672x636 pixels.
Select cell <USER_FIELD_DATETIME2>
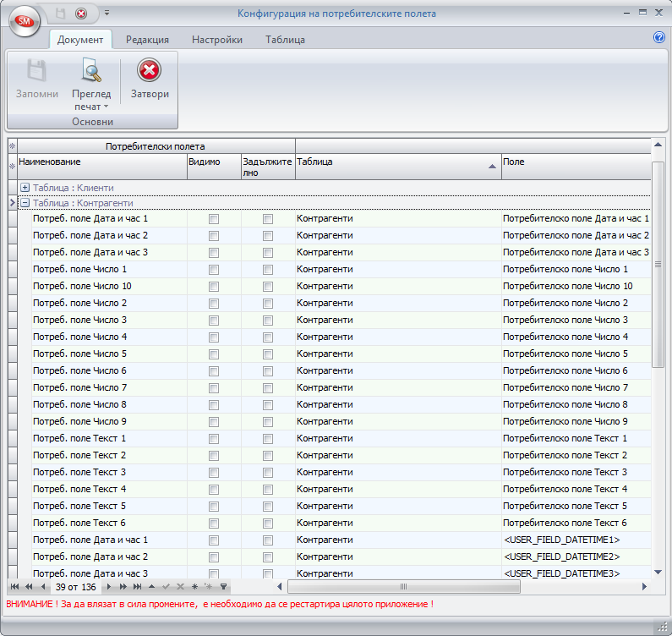[x=576, y=557]
